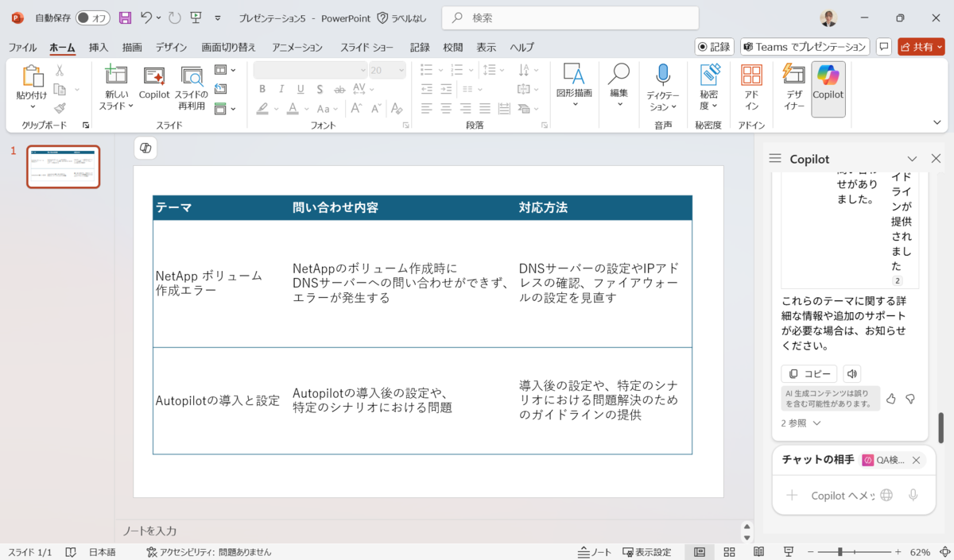The image size is (954, 560).
Task: Click Present in Teams button
Action: [805, 47]
